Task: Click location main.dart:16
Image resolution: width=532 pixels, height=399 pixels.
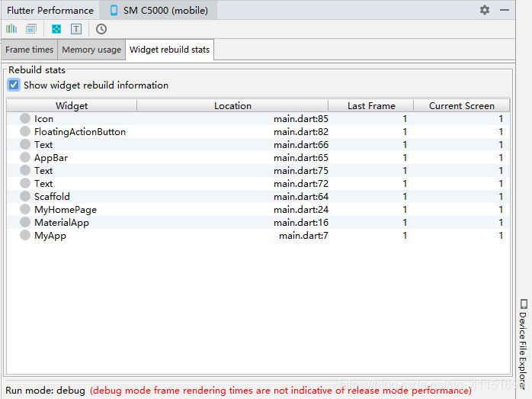Action: point(301,223)
